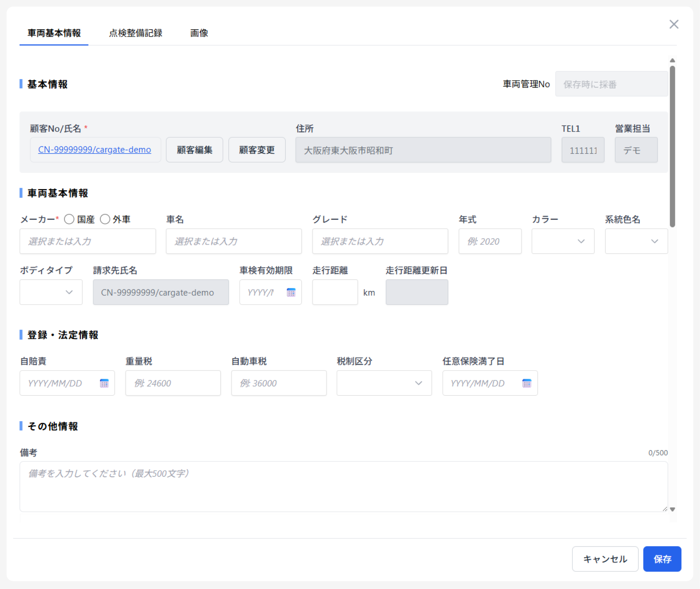Viewport: 700px width, 589px height.
Task: Expand the 系統色名 dropdown
Action: (636, 241)
